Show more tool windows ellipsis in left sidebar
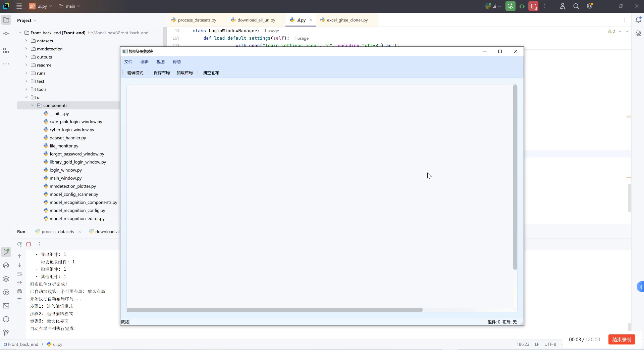The width and height of the screenshot is (644, 350). coord(6,64)
